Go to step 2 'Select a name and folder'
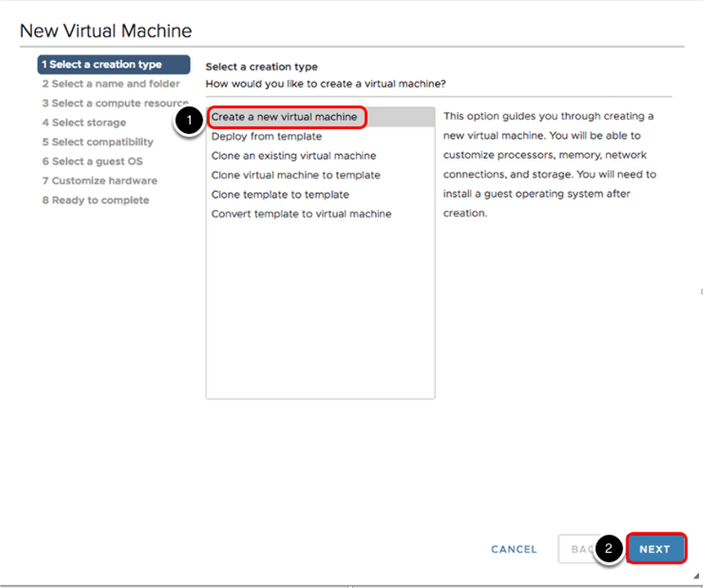 [x=110, y=84]
